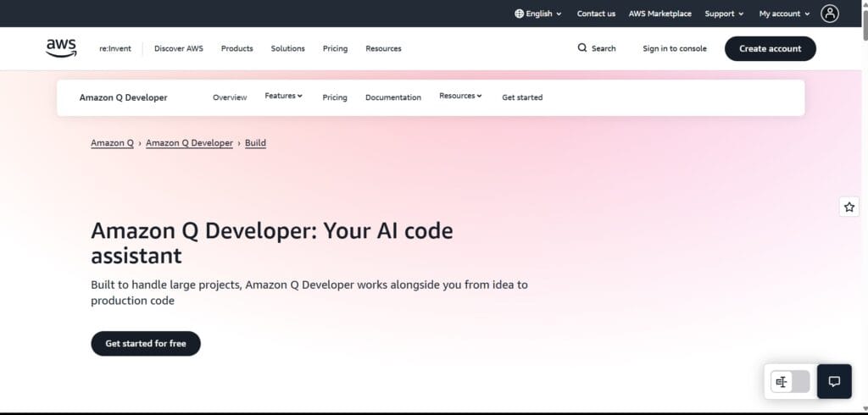The width and height of the screenshot is (868, 415).
Task: Click the magnifying glass search icon
Action: [x=581, y=48]
